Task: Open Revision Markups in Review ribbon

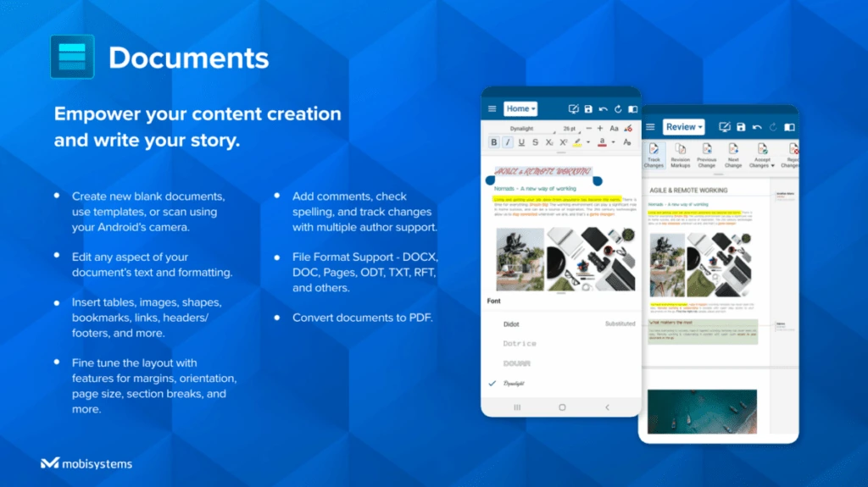Action: (681, 156)
